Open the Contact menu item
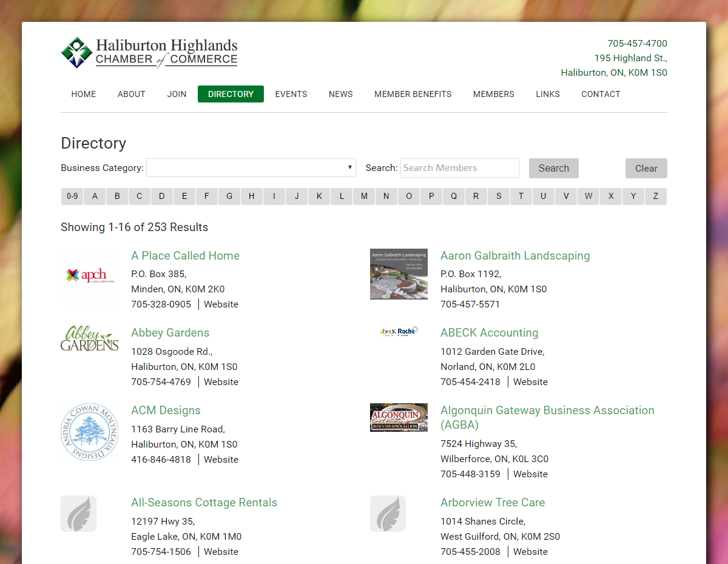The image size is (728, 564). [601, 94]
